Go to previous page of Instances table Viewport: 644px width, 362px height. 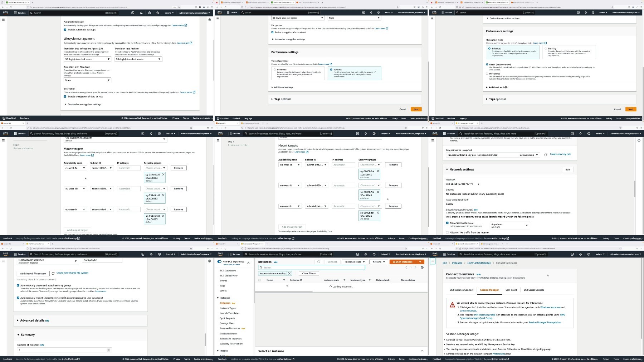[x=406, y=267]
